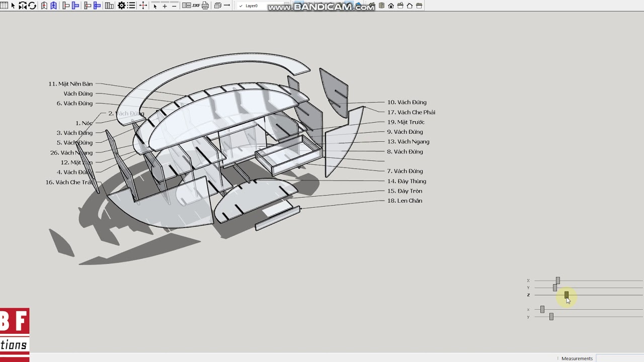Click the upper Y slider handle

coord(555,288)
